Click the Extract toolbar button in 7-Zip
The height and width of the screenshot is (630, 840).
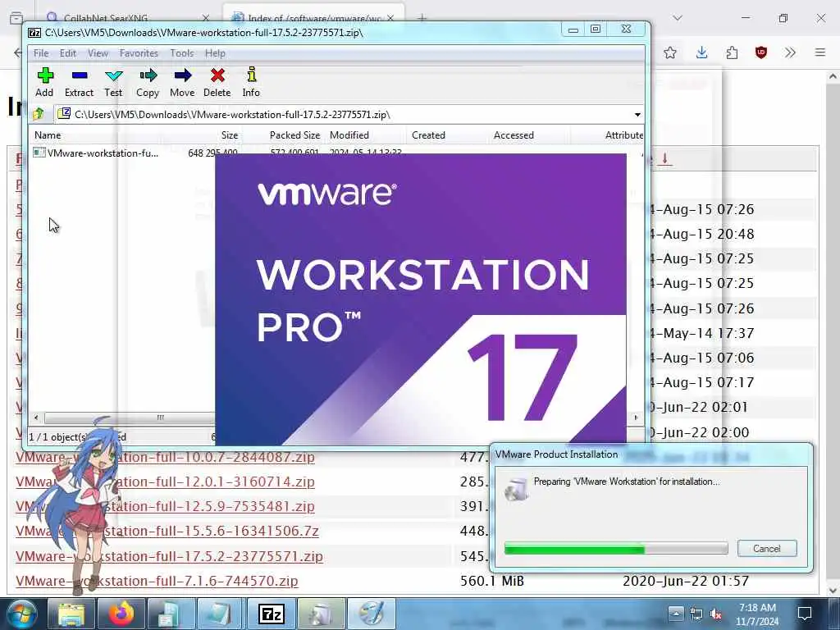(x=79, y=83)
